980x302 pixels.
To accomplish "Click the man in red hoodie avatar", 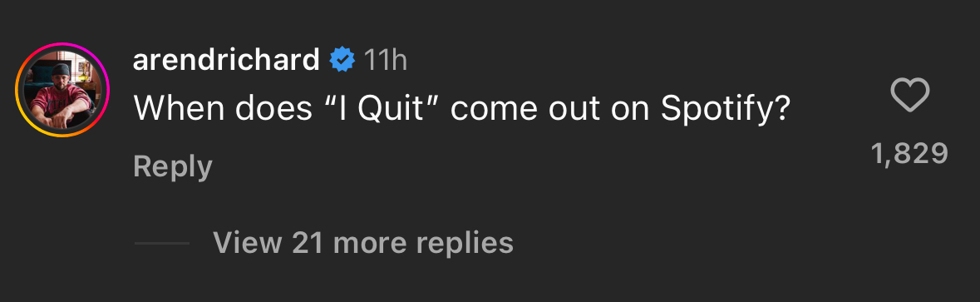I will point(62,90).
